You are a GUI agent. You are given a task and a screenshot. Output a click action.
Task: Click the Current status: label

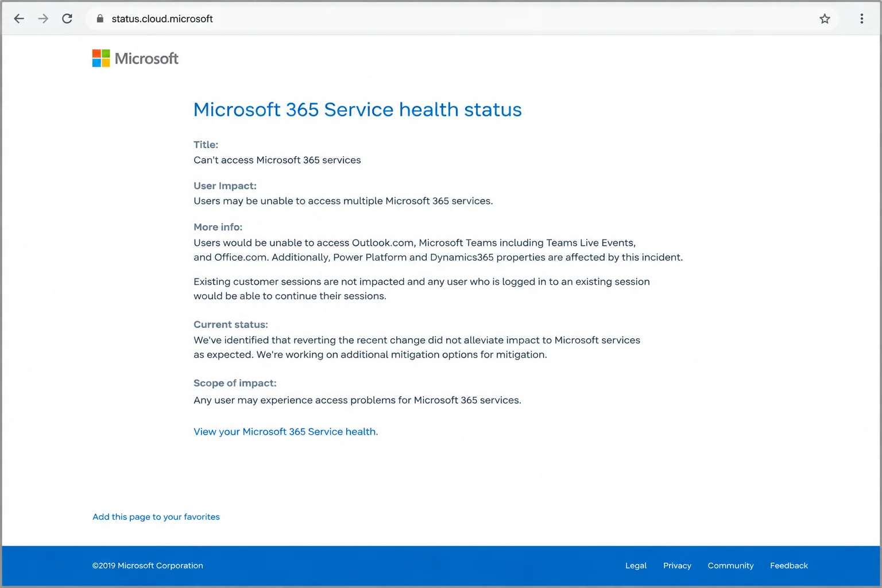coord(231,324)
